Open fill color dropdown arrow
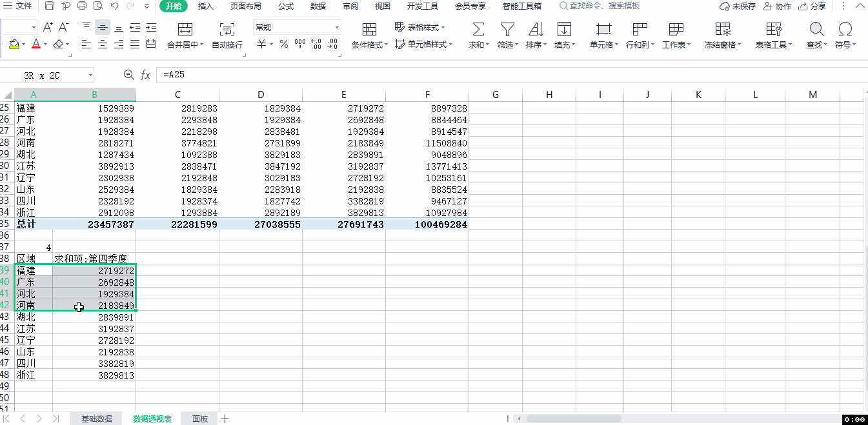This screenshot has height=425, width=868. (x=24, y=44)
